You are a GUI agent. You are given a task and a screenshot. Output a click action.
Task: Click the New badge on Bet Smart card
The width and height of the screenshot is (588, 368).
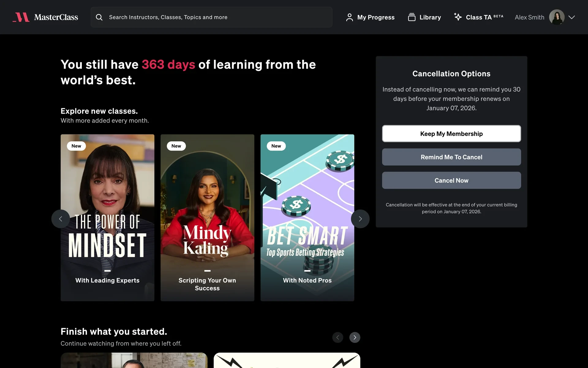[x=276, y=146]
